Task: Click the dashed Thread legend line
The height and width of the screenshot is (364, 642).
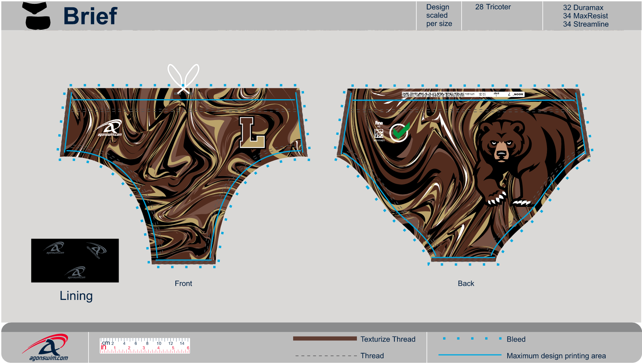Action: (x=326, y=356)
